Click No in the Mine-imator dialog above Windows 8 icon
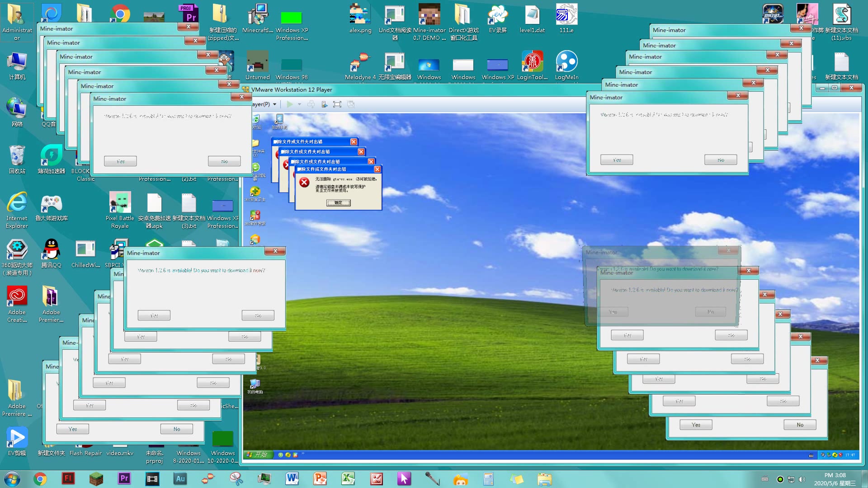 point(176,429)
